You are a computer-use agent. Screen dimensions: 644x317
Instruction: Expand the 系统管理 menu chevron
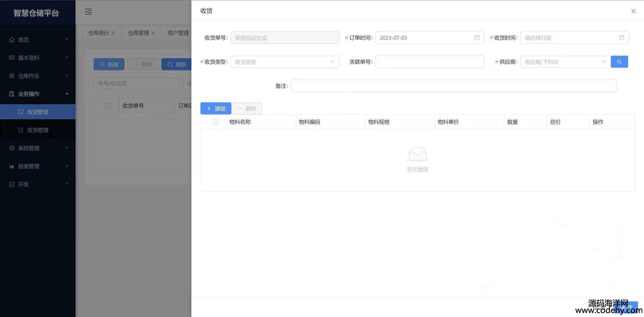click(x=67, y=148)
